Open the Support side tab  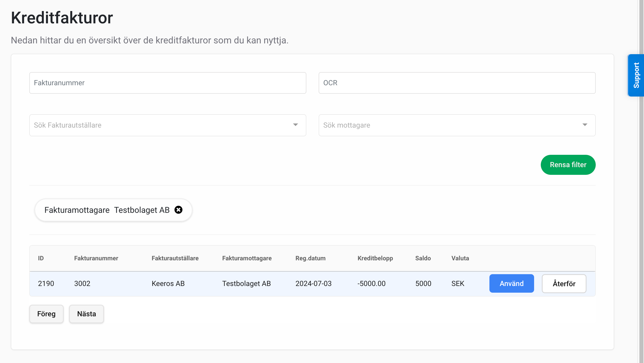636,75
